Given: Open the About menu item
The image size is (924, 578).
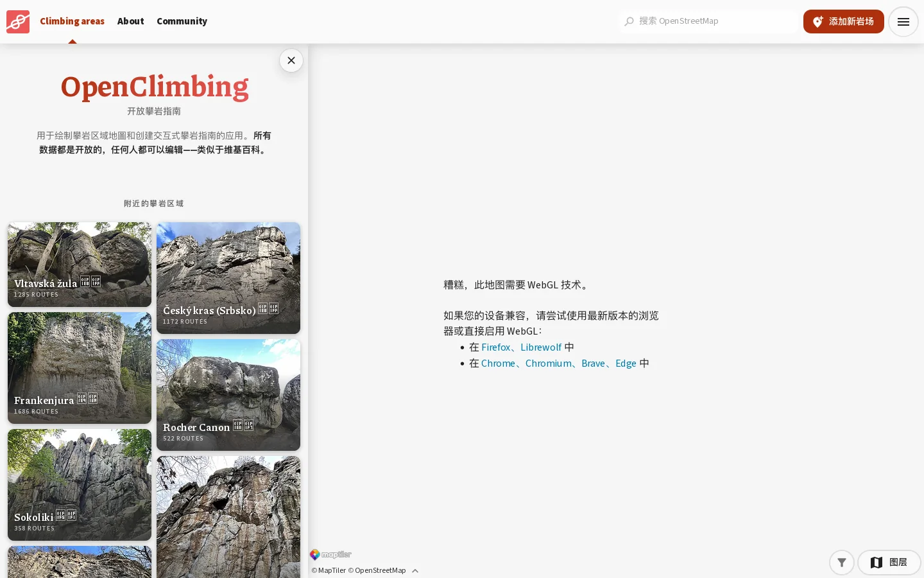Looking at the screenshot, I should point(130,21).
